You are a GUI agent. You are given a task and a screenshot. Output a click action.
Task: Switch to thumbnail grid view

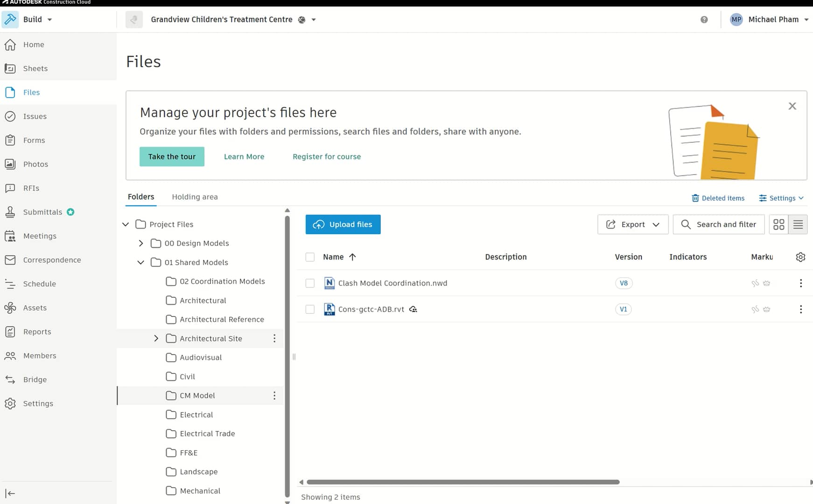pos(778,224)
